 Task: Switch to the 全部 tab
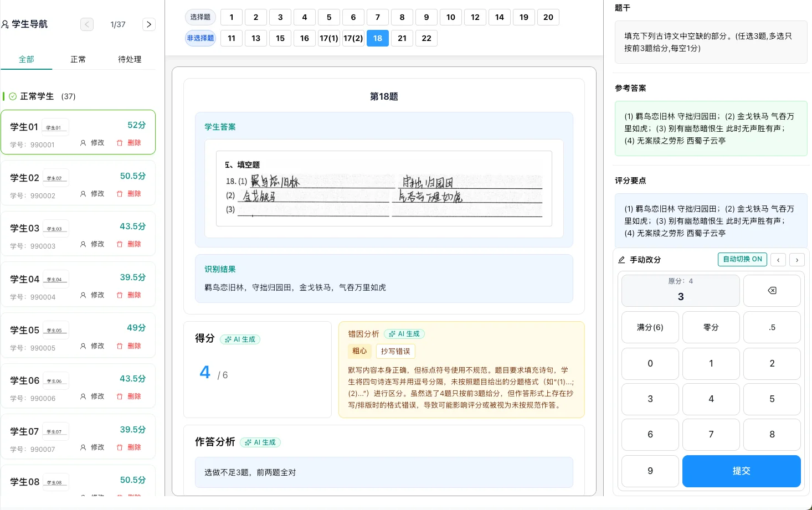click(27, 59)
